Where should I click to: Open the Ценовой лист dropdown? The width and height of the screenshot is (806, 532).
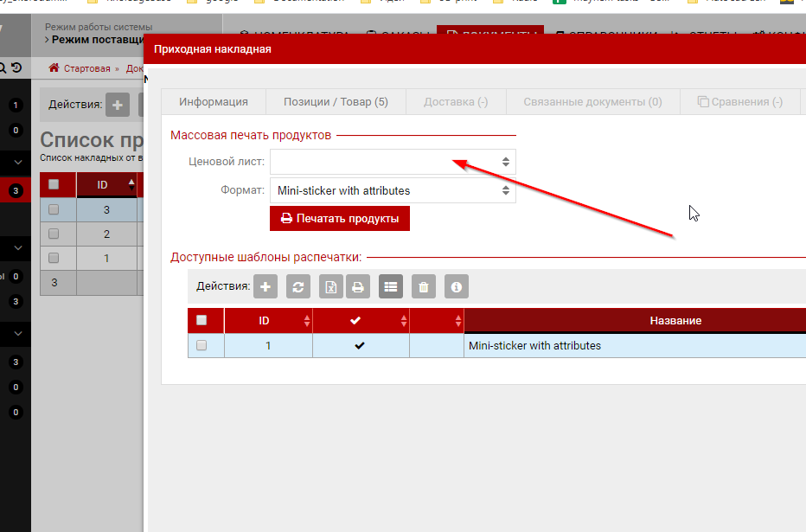393,162
